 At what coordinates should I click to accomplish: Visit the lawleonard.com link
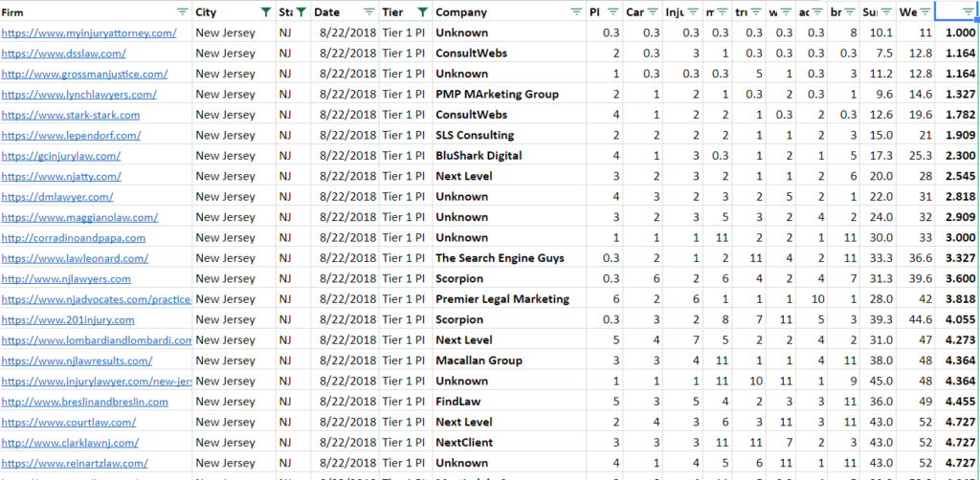[75, 258]
